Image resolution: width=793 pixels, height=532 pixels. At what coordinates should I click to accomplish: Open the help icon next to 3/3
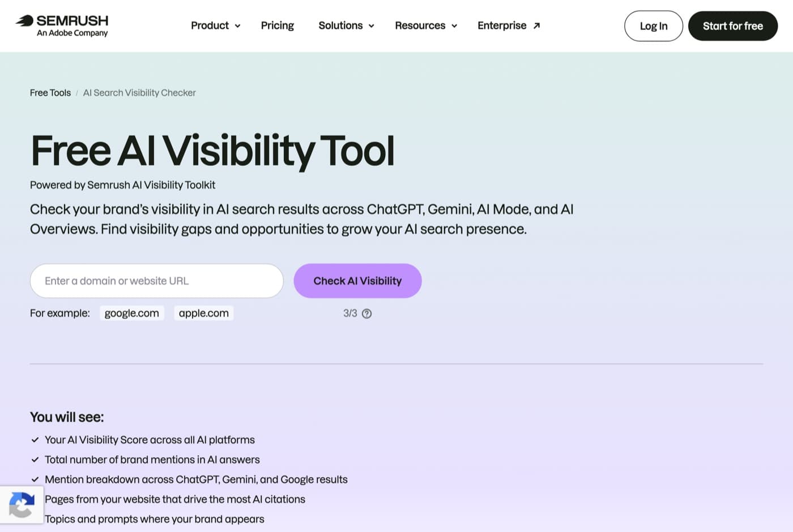tap(366, 314)
